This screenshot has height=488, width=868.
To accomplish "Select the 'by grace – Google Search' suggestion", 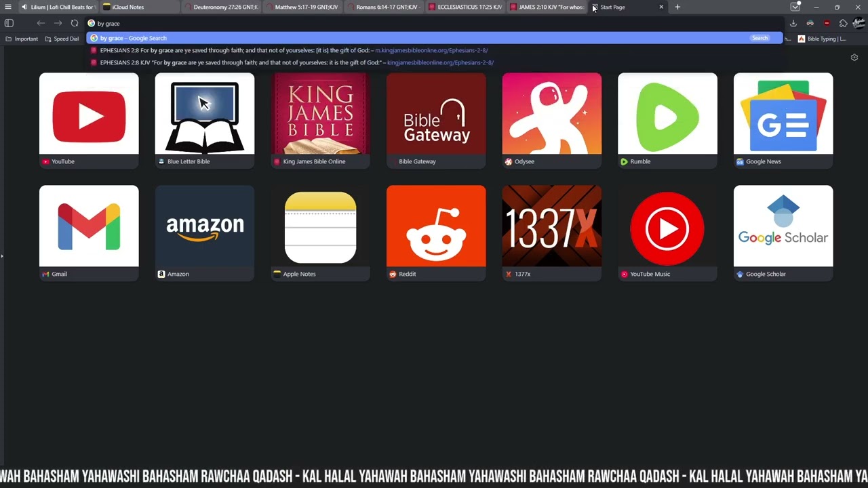I will [434, 38].
